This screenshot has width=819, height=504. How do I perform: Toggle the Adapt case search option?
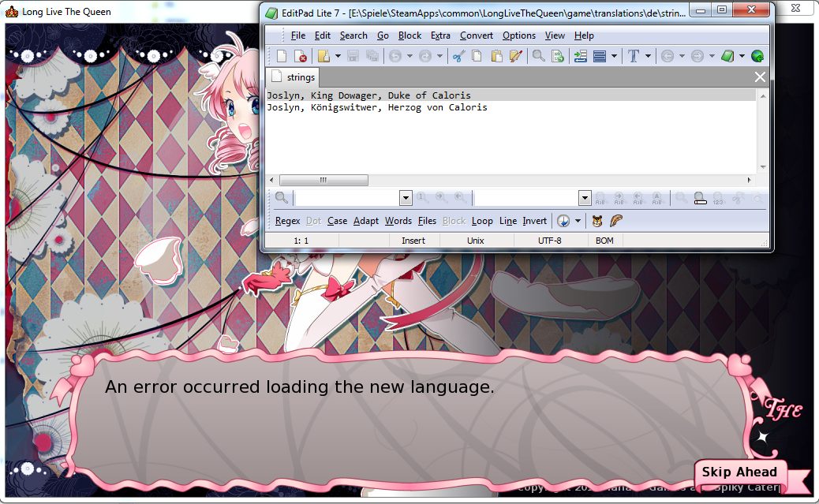365,221
